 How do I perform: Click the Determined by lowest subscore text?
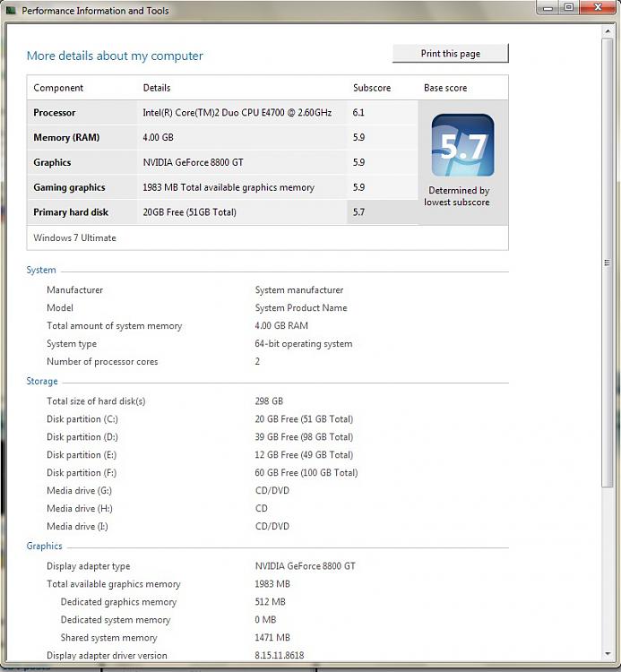(457, 196)
